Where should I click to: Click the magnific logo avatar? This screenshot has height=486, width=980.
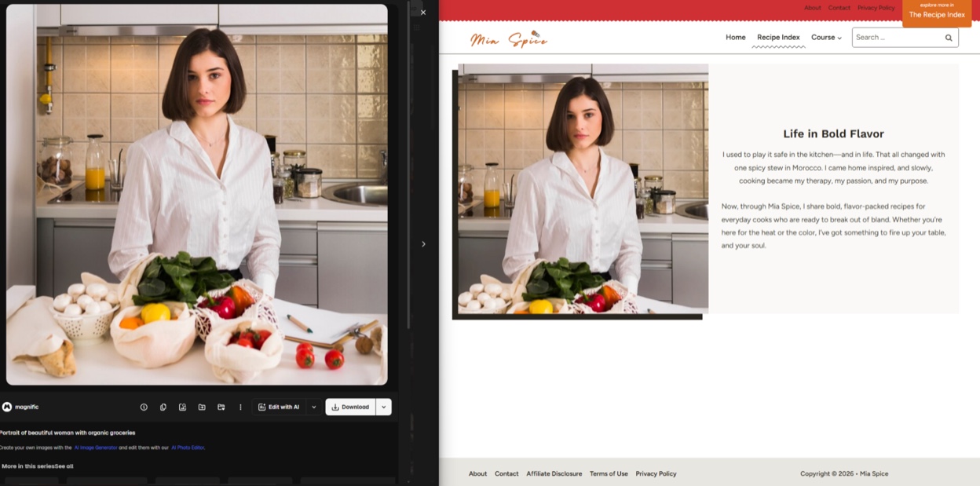[x=6, y=407]
